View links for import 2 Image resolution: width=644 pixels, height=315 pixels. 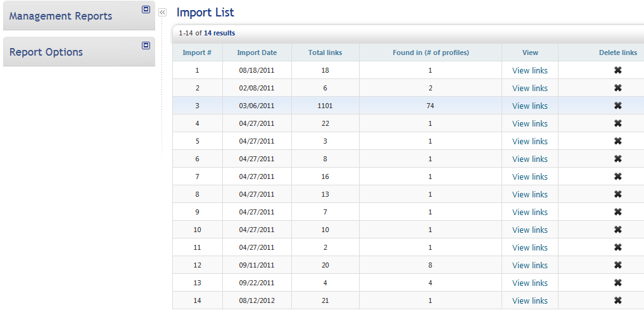(x=529, y=88)
